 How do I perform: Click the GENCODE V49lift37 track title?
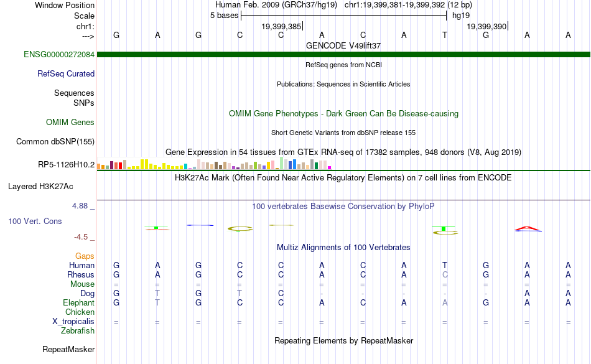(x=343, y=45)
